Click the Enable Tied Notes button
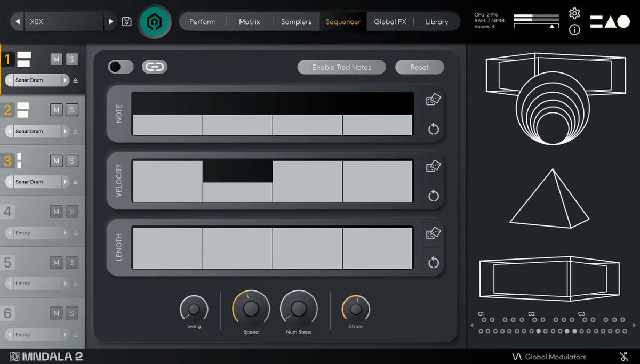The width and height of the screenshot is (640, 364). coord(341,67)
